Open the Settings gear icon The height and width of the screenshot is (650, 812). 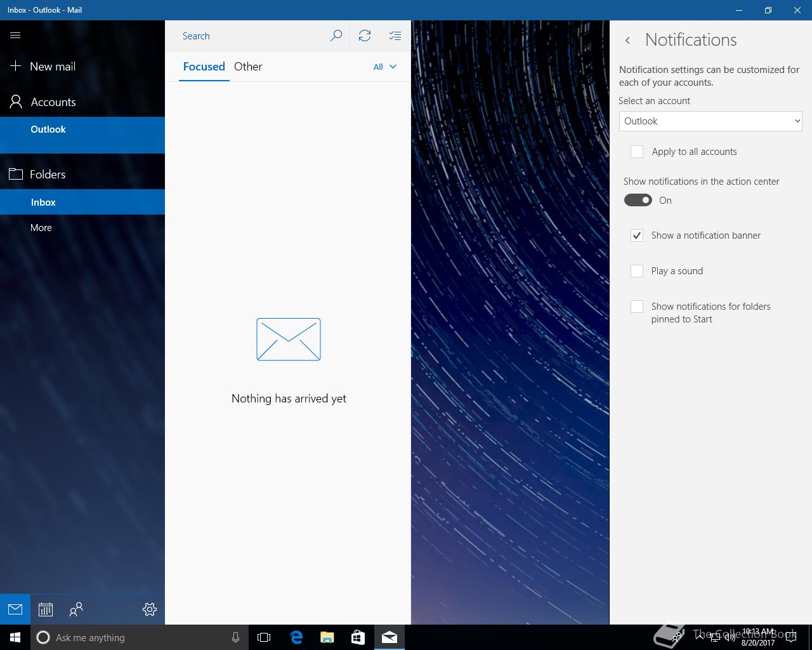[150, 609]
